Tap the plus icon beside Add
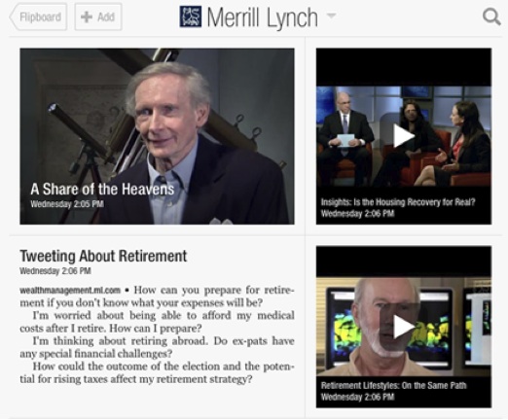Screen dimensions: 508x420 tap(87, 17)
